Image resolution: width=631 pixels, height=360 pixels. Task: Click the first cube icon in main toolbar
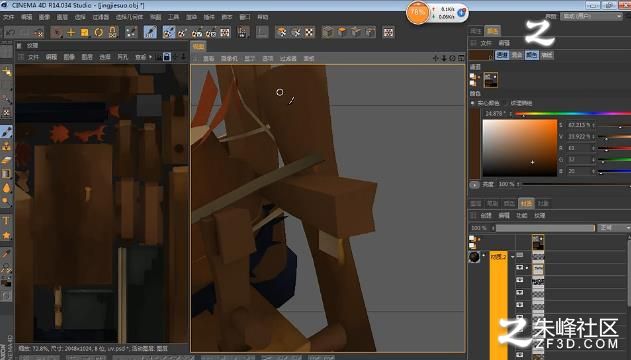point(328,32)
